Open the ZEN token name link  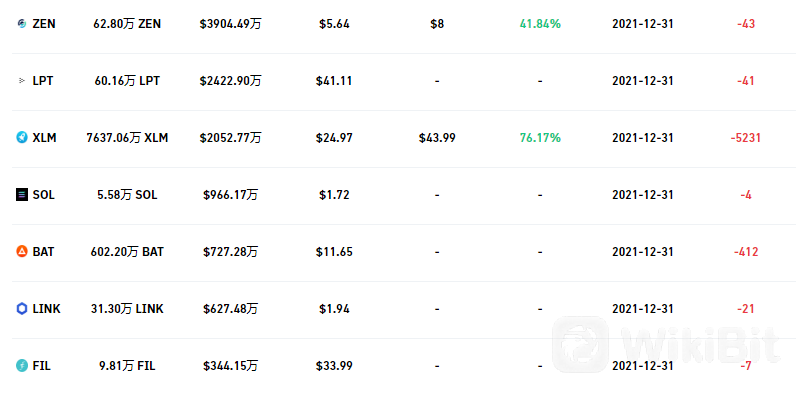[x=44, y=24]
